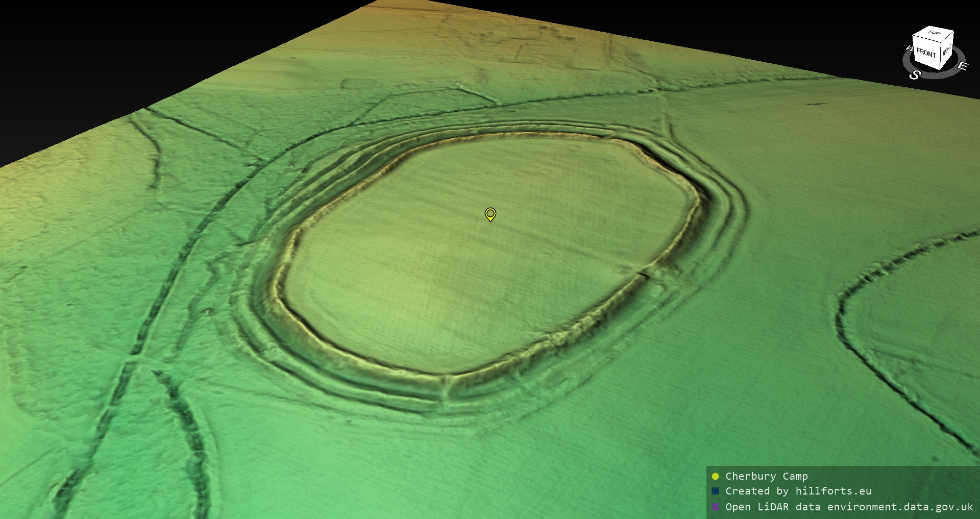Switch to the RIGHT face of the view cube
This screenshot has width=980, height=519.
(947, 51)
